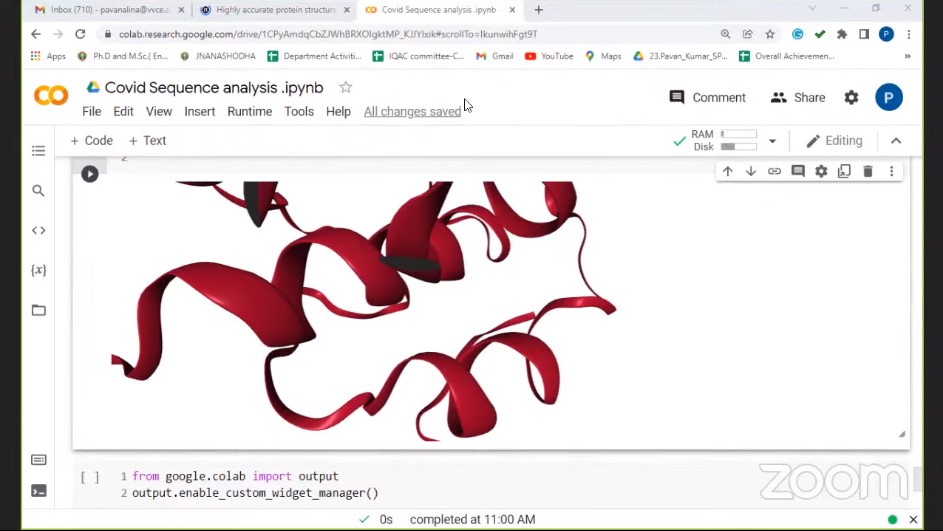Open cell editor settings gear

pos(821,171)
